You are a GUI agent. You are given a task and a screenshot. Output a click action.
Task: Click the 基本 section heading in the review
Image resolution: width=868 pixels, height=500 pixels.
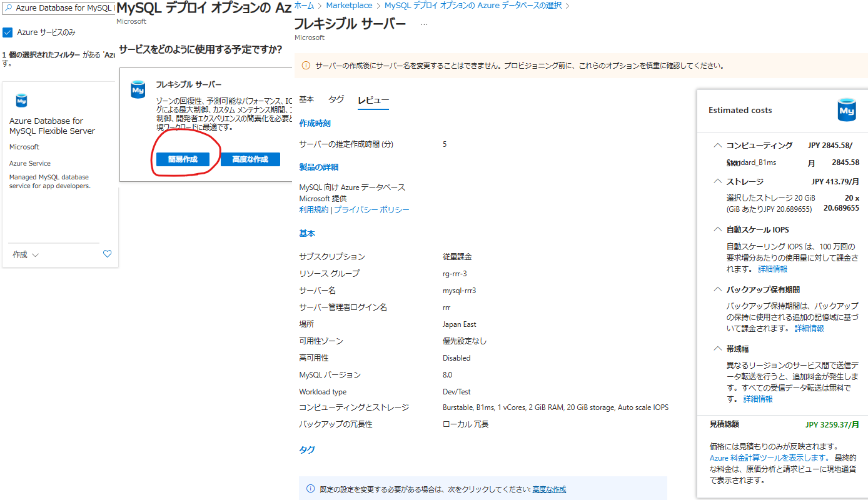307,234
